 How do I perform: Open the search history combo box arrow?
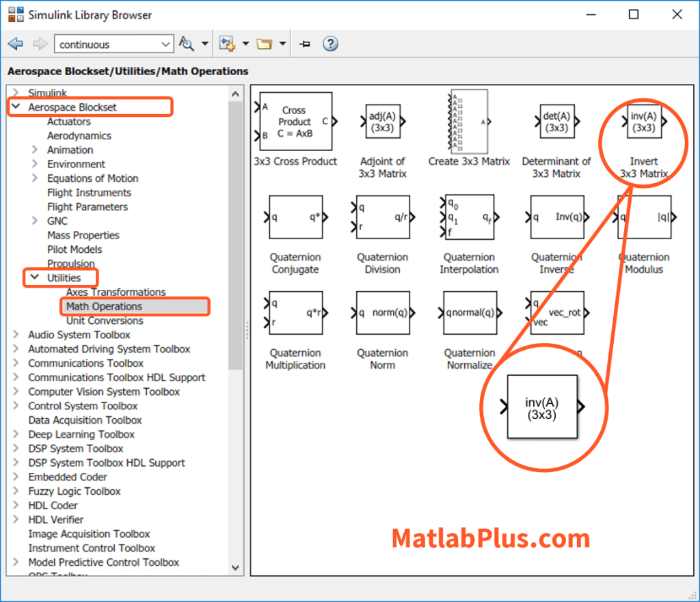[166, 44]
